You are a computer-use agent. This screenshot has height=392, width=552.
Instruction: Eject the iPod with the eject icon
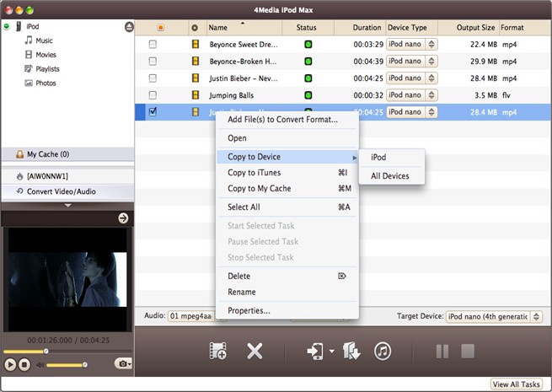pyautogui.click(x=129, y=27)
